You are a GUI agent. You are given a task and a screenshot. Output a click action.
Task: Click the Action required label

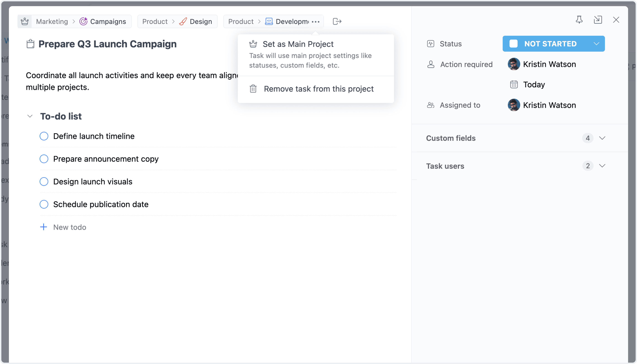pos(466,64)
